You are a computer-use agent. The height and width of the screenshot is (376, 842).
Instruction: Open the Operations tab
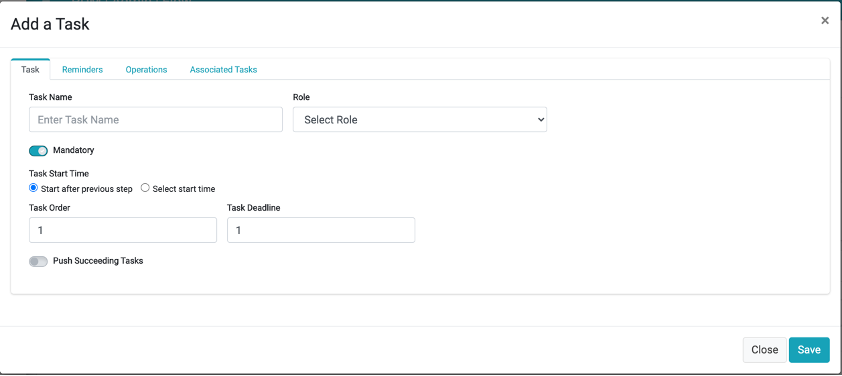point(146,69)
